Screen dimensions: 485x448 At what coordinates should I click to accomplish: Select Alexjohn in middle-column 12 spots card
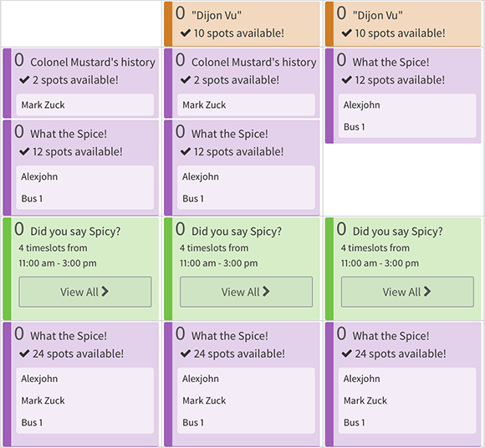[201, 177]
